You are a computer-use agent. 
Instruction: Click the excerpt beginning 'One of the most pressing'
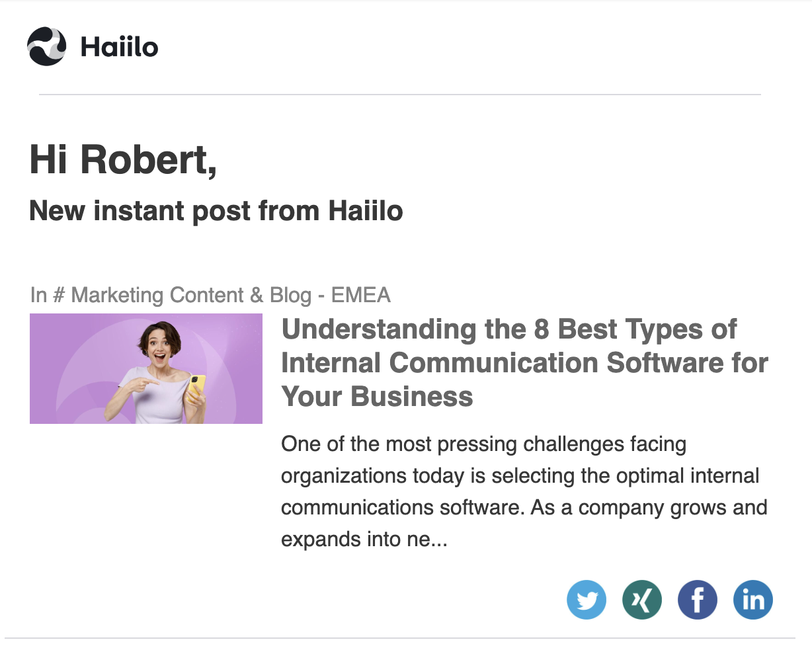pos(483,444)
